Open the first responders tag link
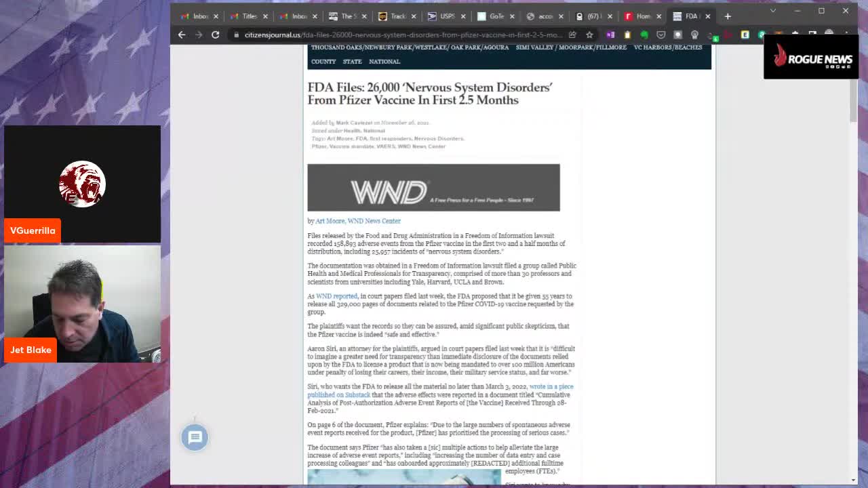 390,138
